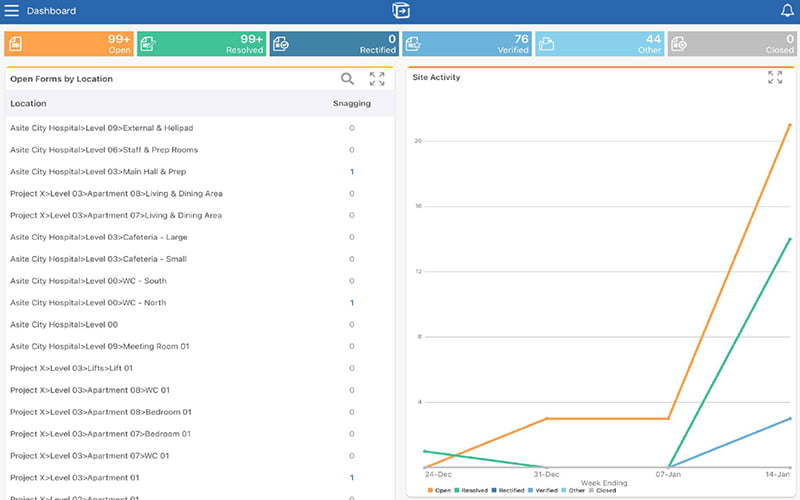Click the Verified tile icon
This screenshot has height=500, width=800.
pyautogui.click(x=413, y=44)
